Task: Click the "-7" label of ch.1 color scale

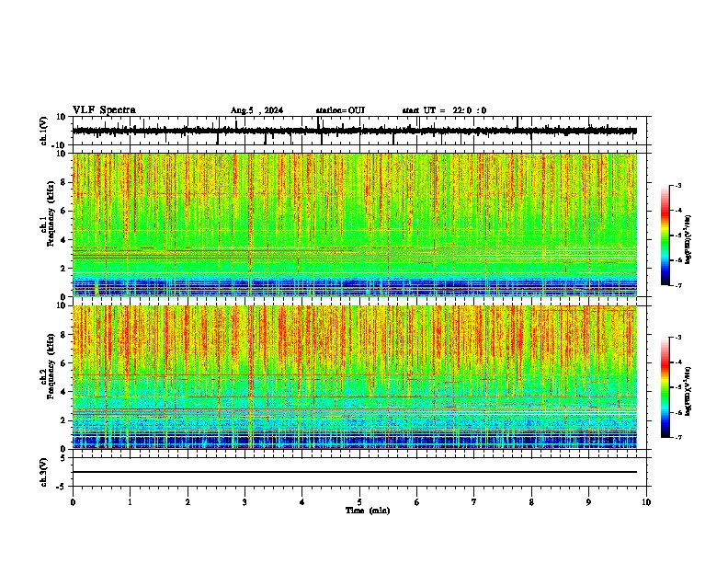Action: (x=678, y=285)
